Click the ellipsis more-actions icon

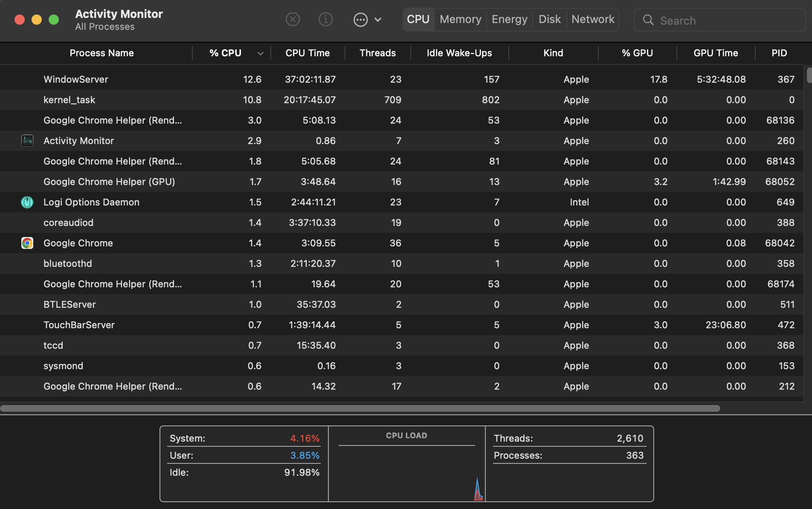pyautogui.click(x=361, y=20)
